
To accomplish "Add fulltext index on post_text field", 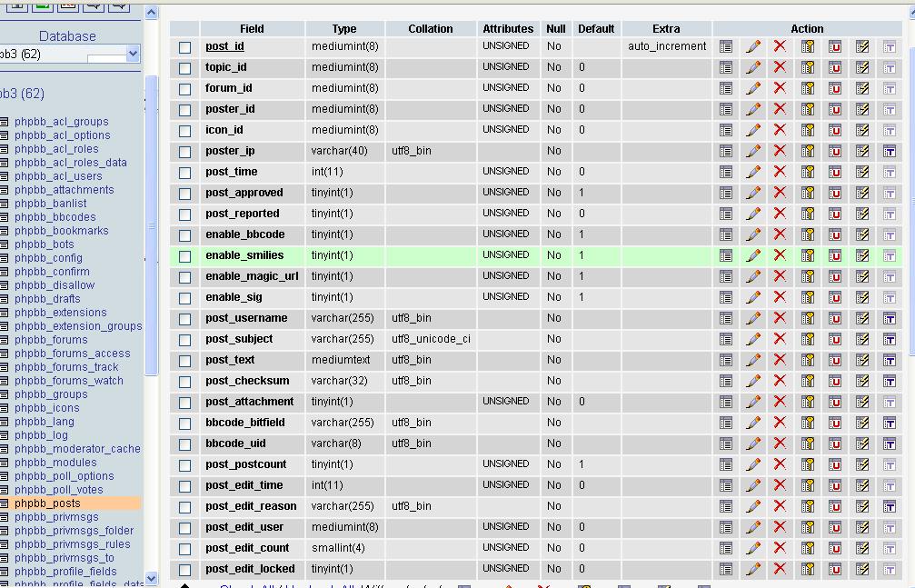I will coord(889,360).
